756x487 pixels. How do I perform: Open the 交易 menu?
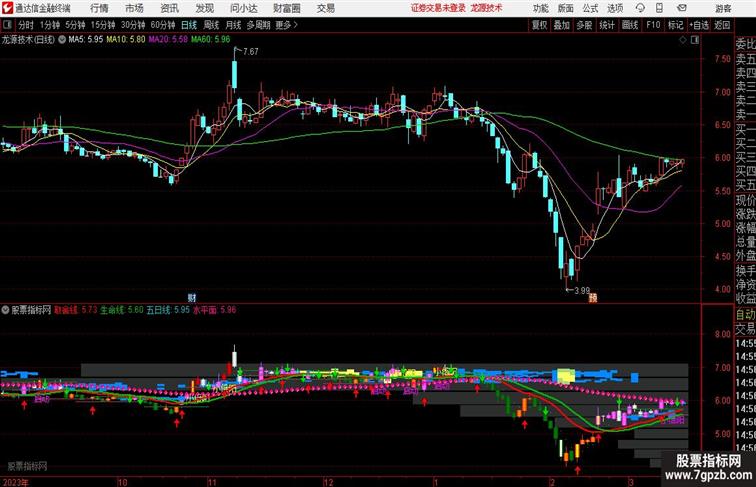coord(326,8)
